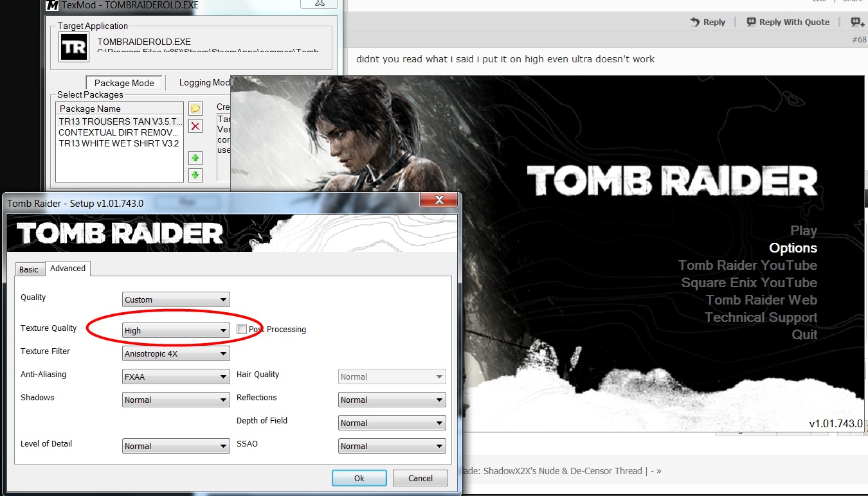Open the Texture Filter Anisotropic 4X dropdown
868x496 pixels.
tap(176, 353)
